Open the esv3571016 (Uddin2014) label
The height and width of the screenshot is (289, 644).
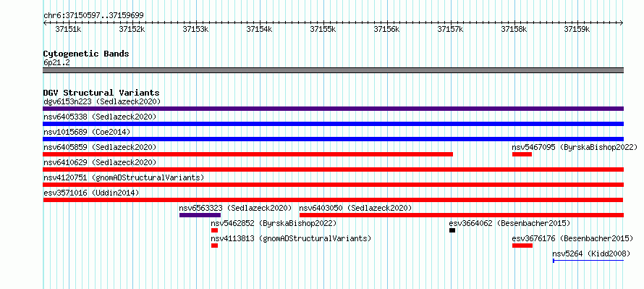(x=91, y=193)
